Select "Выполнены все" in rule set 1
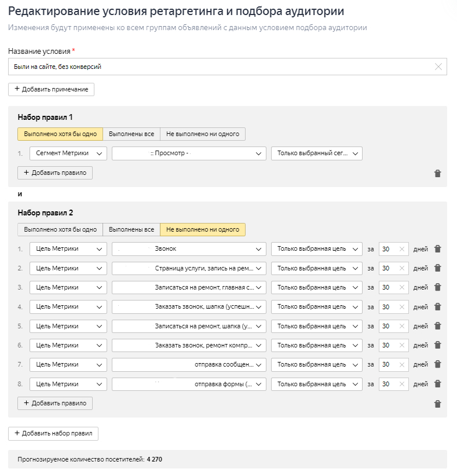The image size is (457, 476). pyautogui.click(x=131, y=134)
